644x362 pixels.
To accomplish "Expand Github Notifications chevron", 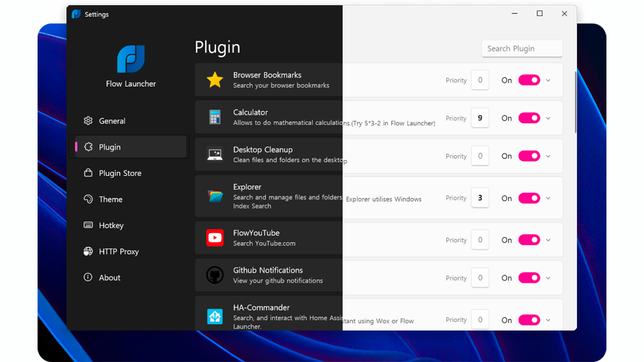I will [548, 278].
